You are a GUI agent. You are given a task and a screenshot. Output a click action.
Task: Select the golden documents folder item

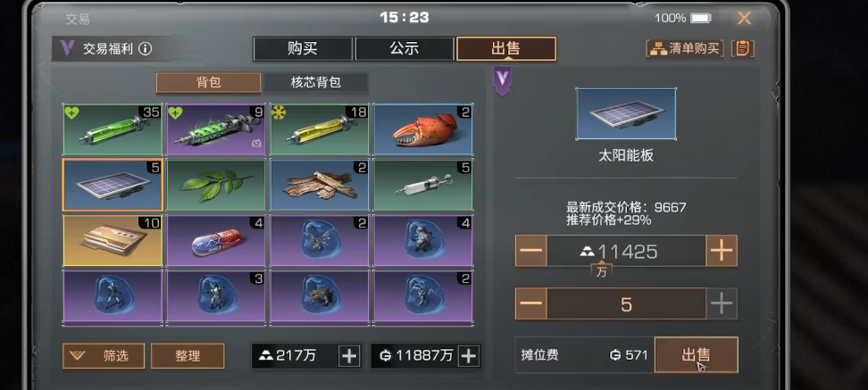point(113,241)
